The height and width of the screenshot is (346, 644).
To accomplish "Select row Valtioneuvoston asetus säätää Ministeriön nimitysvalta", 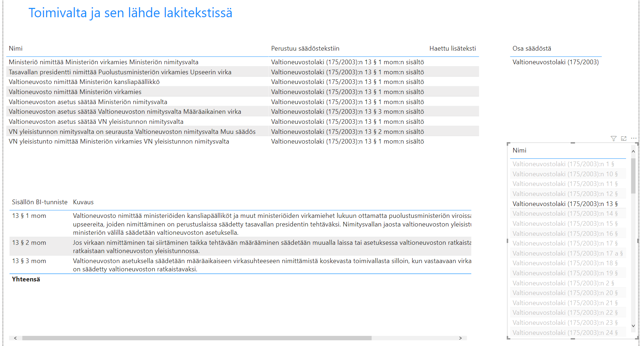I will coord(243,102).
